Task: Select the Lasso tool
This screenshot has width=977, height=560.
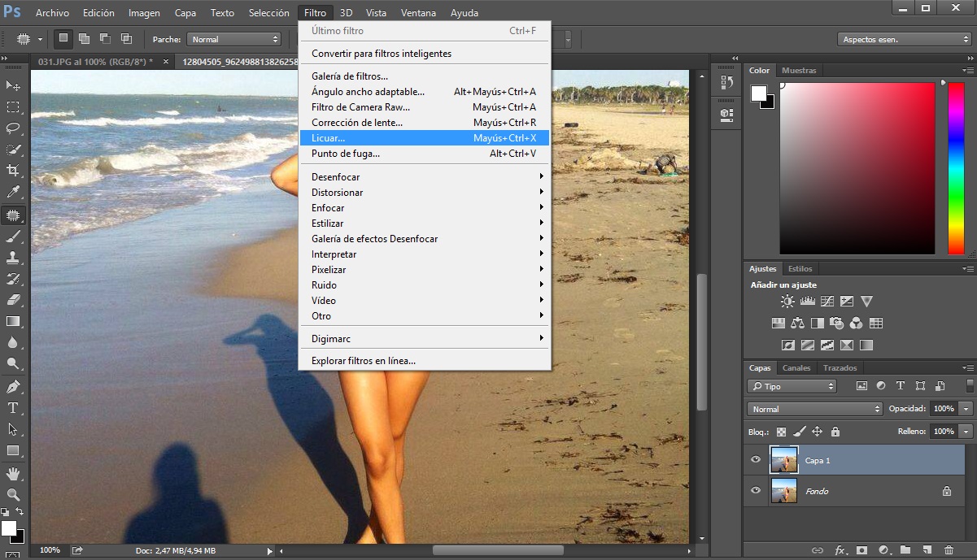Action: pyautogui.click(x=13, y=128)
